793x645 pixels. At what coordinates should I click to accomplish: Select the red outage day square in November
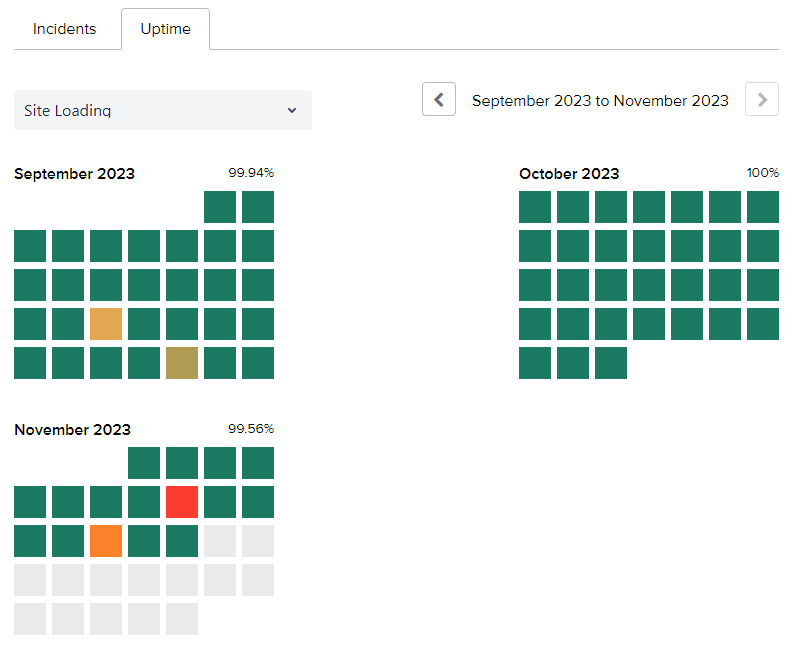point(182,502)
